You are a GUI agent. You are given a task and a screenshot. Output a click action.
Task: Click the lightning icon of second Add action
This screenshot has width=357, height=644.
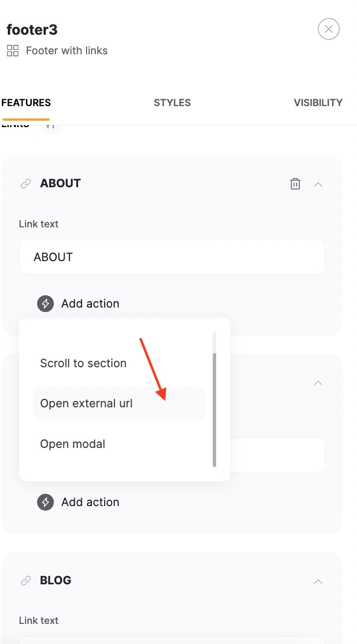45,502
